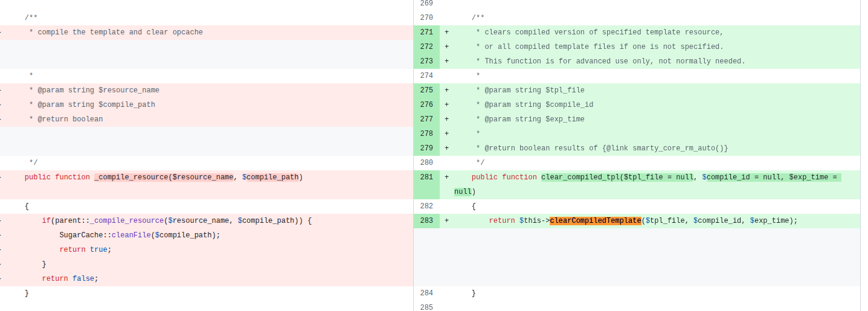Select unchanged line number 284
The width and height of the screenshot is (868, 311).
tap(426, 293)
